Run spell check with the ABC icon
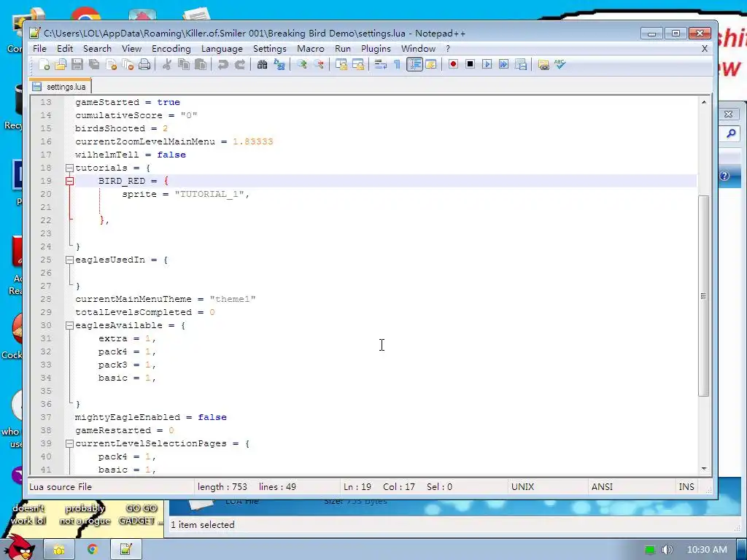The height and width of the screenshot is (560, 747). point(560,64)
